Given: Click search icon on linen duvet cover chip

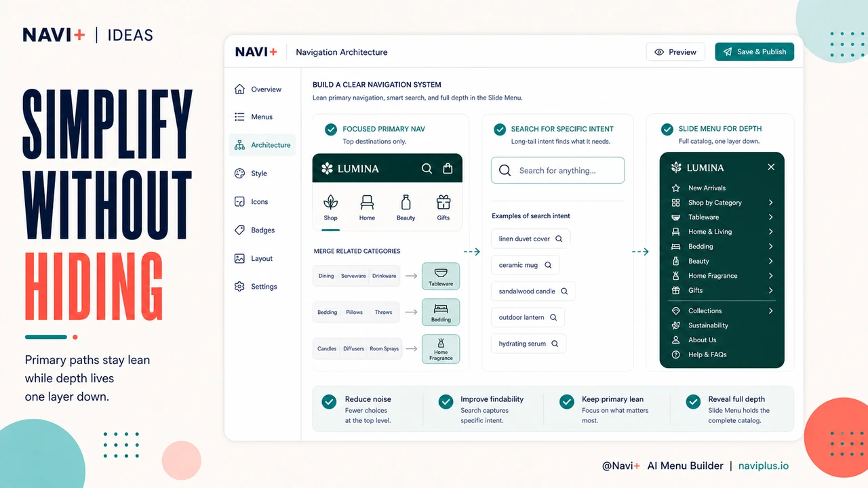Looking at the screenshot, I should [559, 239].
